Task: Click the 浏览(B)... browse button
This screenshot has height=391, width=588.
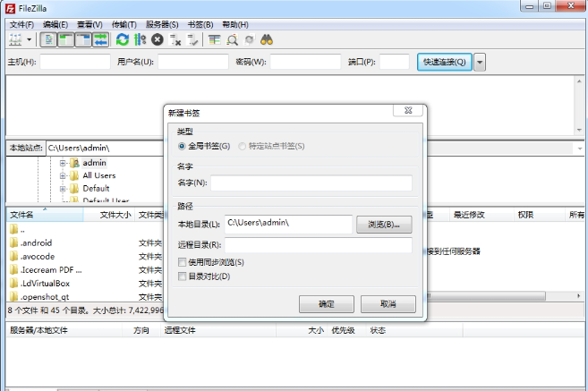Action: (x=384, y=225)
